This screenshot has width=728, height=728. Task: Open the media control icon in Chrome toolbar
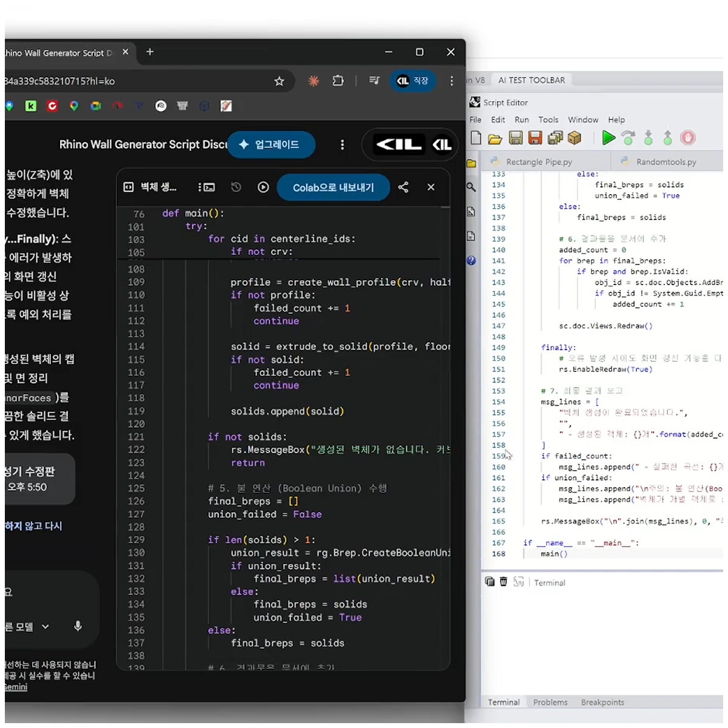pos(374,81)
